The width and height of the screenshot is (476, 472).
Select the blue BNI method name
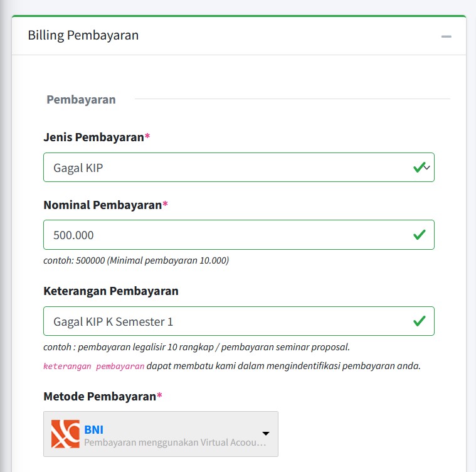[94, 429]
